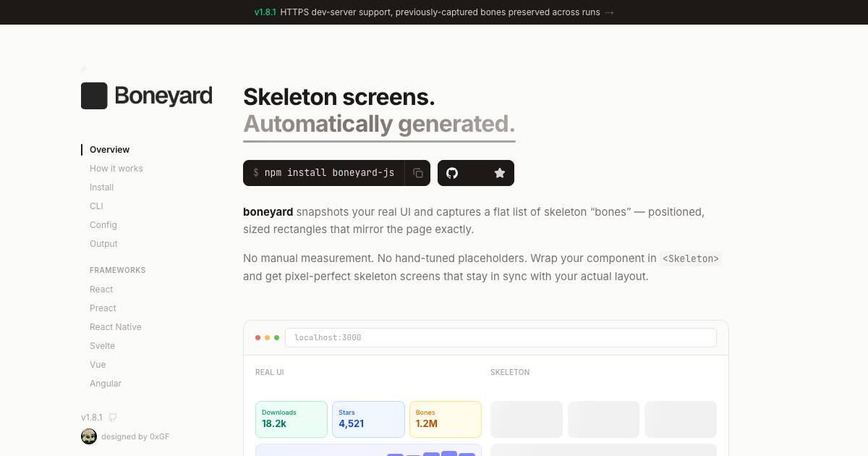868x456 pixels.
Task: Click the Boneyard wordmark
Action: click(x=163, y=96)
